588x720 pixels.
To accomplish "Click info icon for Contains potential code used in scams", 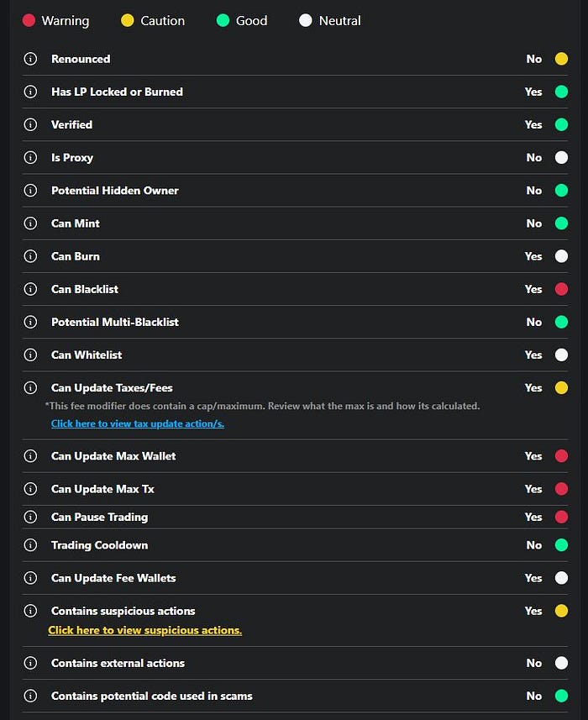I will [x=30, y=696].
